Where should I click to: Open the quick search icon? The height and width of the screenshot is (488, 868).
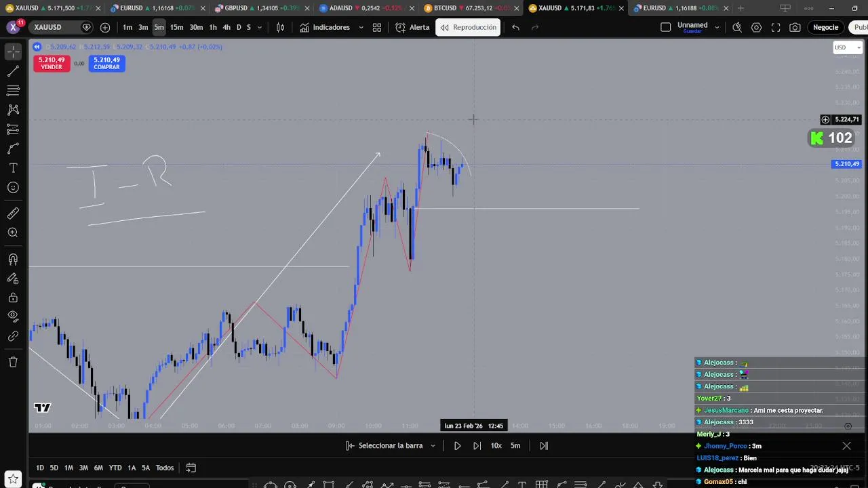(x=737, y=27)
